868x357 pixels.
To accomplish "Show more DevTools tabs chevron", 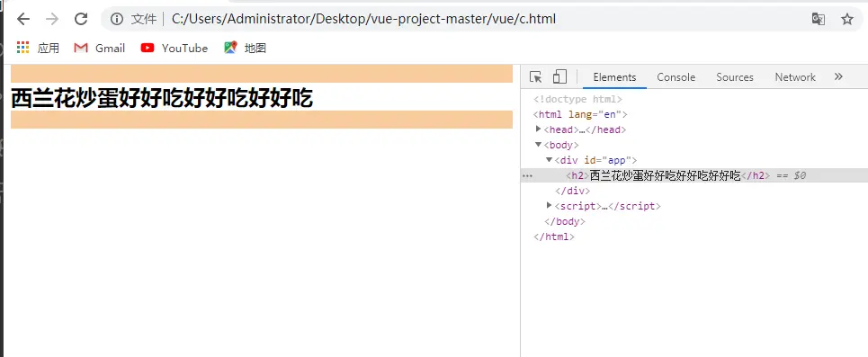I will click(838, 77).
